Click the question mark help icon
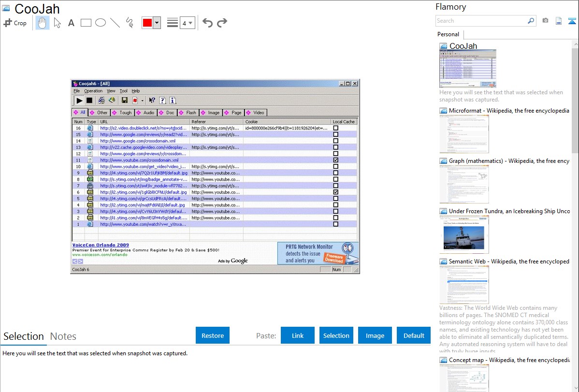Viewport: 579px width, 392px height. click(x=162, y=100)
